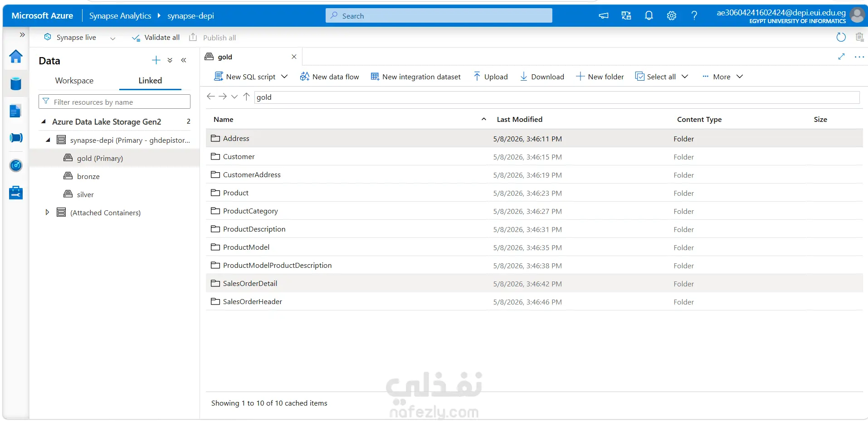Close the gold tab
868x421 pixels.
[294, 57]
